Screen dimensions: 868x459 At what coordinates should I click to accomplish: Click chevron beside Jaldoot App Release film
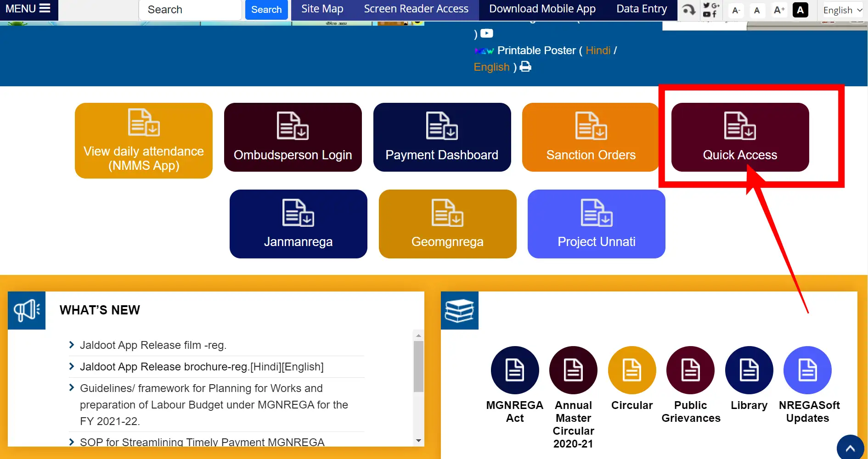pyautogui.click(x=72, y=345)
